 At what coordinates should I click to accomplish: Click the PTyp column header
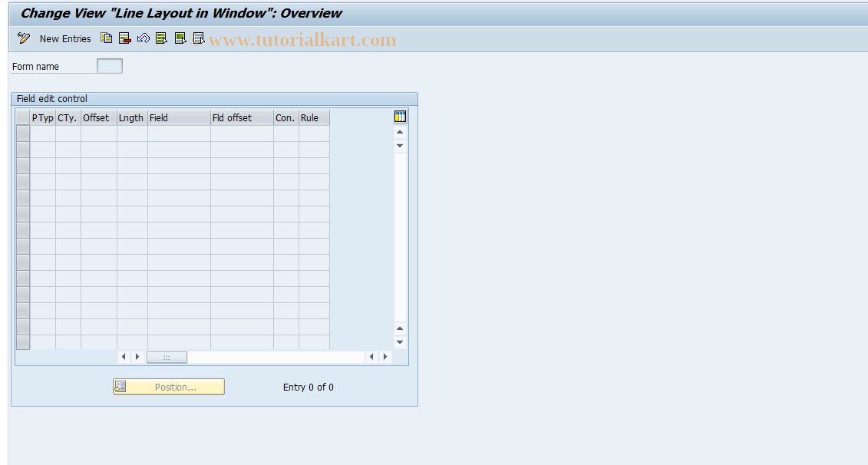[43, 118]
